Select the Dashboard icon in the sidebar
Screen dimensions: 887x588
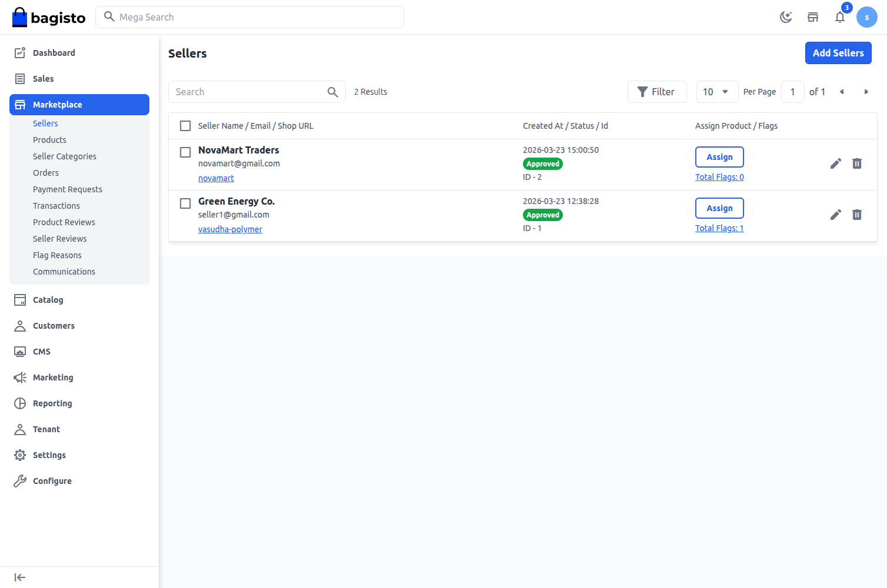coord(19,52)
